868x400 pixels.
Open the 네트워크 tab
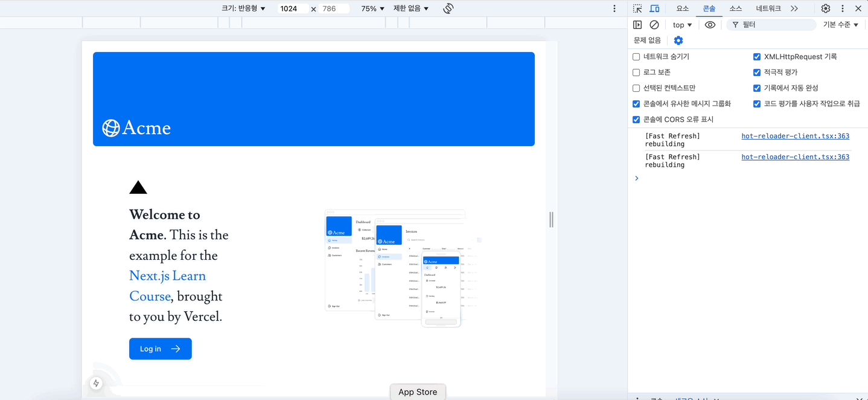coord(768,8)
